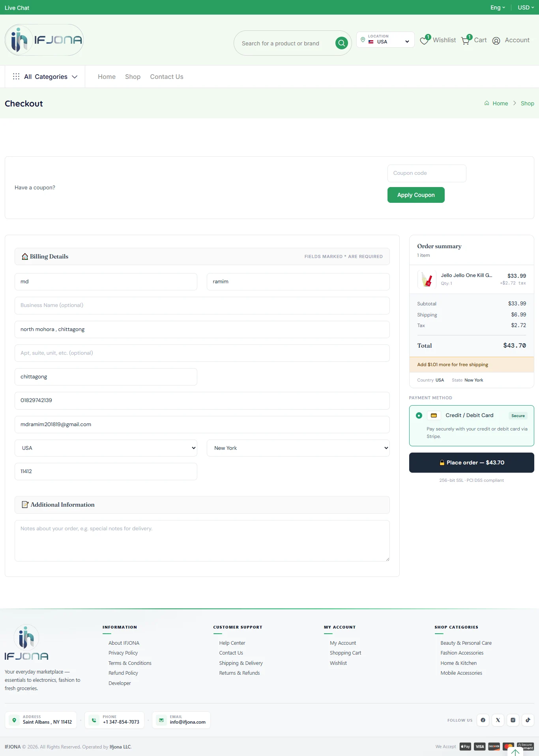Click the Business Name optional field
Viewport: 539px width, 756px height.
[202, 305]
